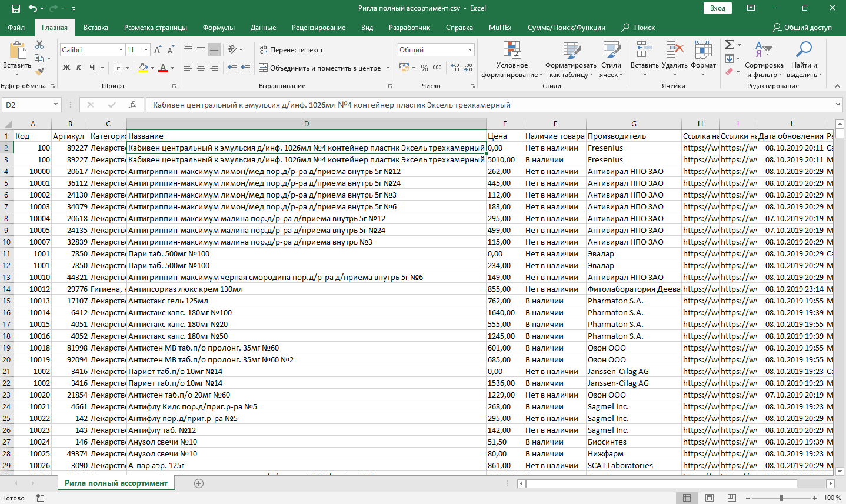Open Find and Select (Найти и выделить)
The width and height of the screenshot is (846, 504).
click(804, 59)
